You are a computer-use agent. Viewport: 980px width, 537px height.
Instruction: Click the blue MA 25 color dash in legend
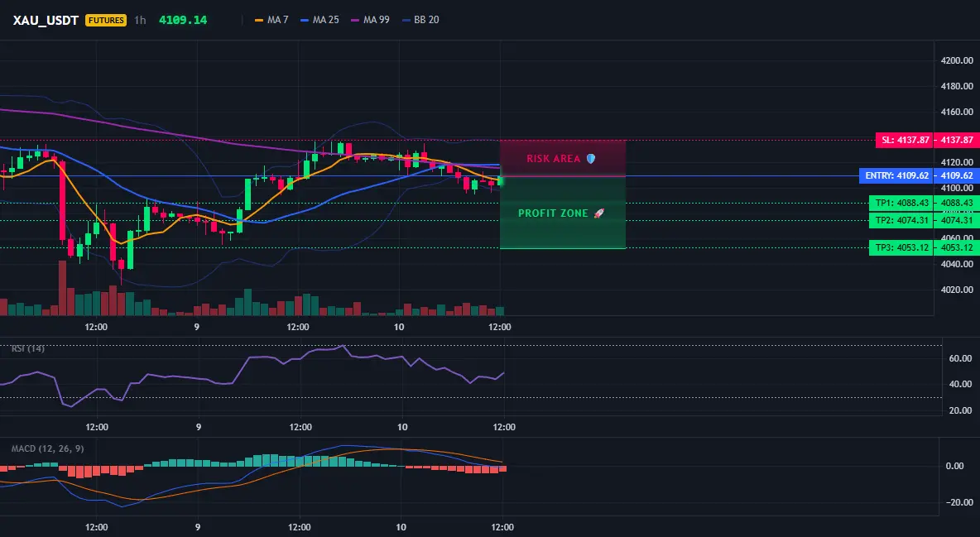pos(305,20)
